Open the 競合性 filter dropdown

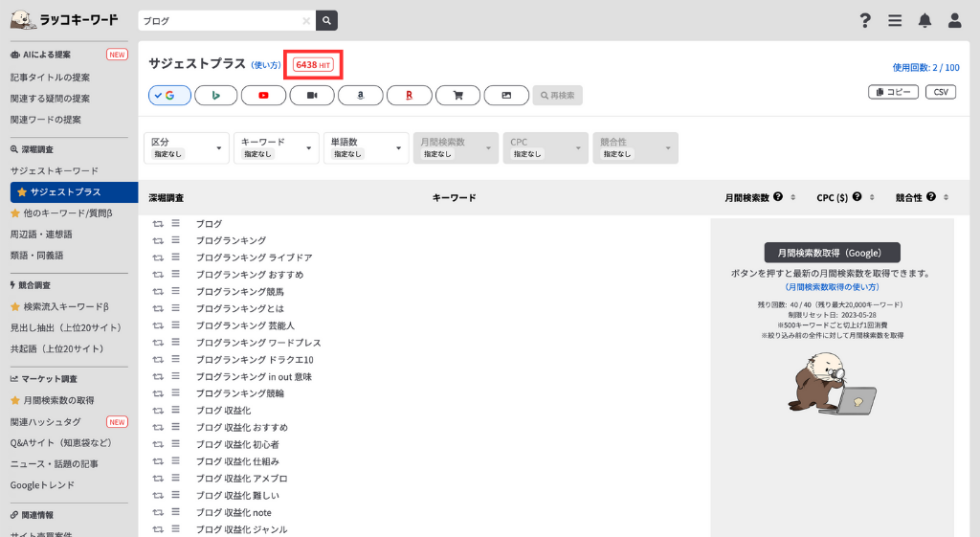click(x=635, y=148)
